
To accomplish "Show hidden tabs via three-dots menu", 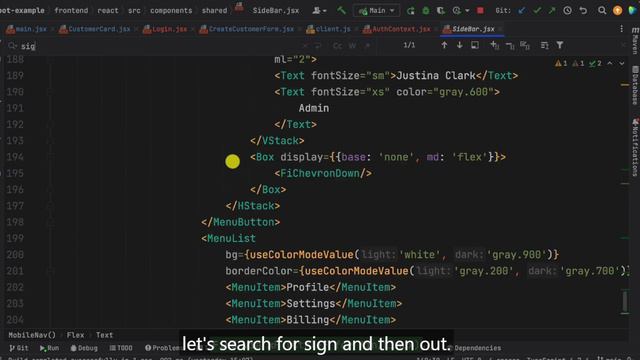I will click(x=621, y=29).
